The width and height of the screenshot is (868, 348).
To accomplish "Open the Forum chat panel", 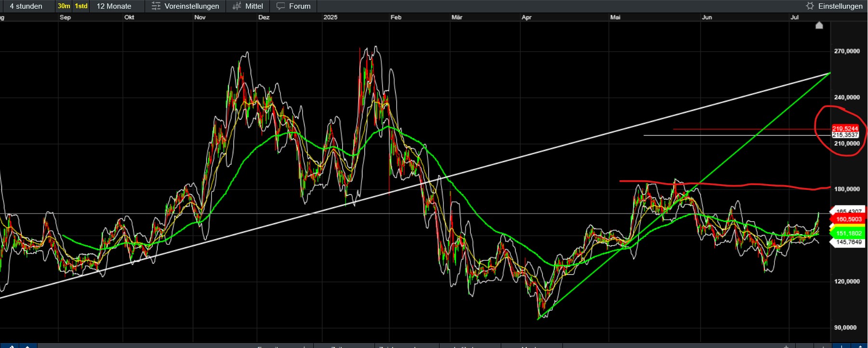I will coord(294,6).
